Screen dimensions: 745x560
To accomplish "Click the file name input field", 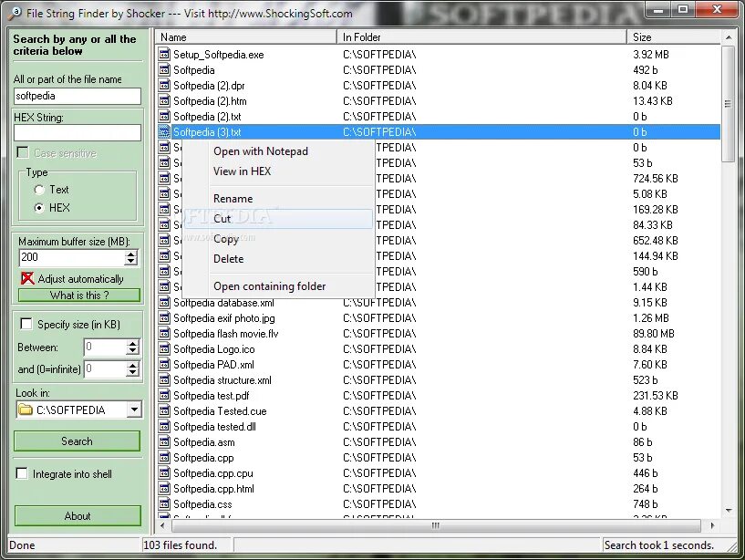I will click(78, 96).
